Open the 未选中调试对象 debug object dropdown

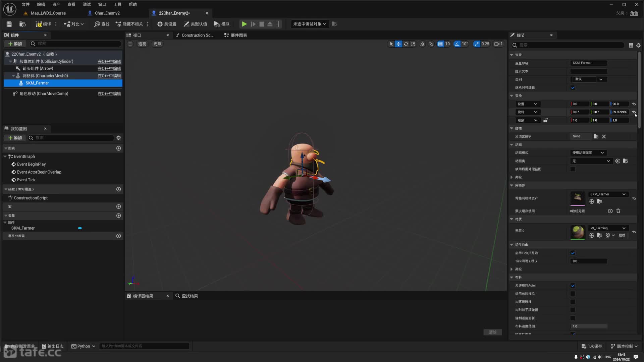[309, 24]
